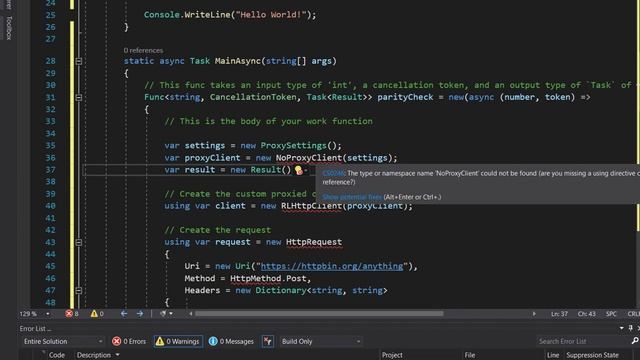Open the code cleanup dropdown arrow

pyautogui.click(x=171, y=313)
